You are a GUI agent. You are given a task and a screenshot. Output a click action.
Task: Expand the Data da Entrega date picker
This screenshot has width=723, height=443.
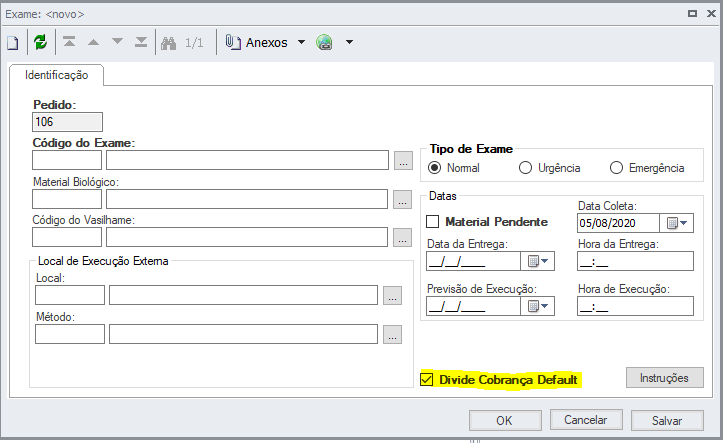tap(538, 262)
